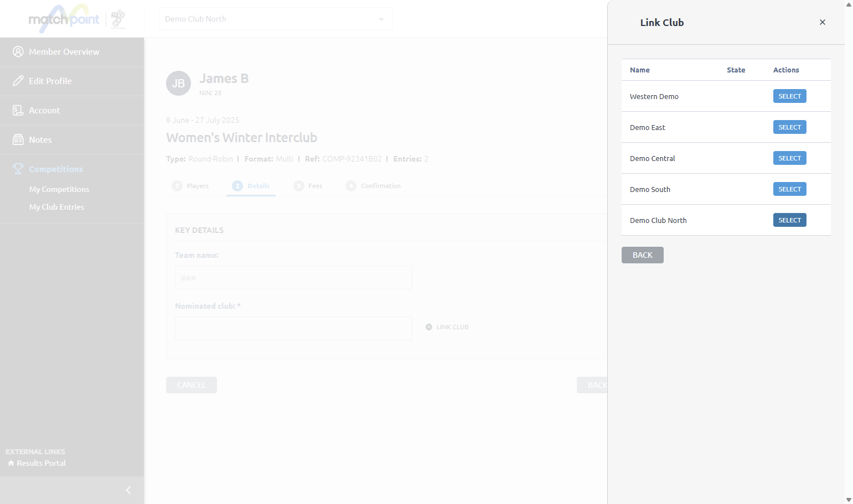
Task: Select the Demo Club North club
Action: [790, 220]
